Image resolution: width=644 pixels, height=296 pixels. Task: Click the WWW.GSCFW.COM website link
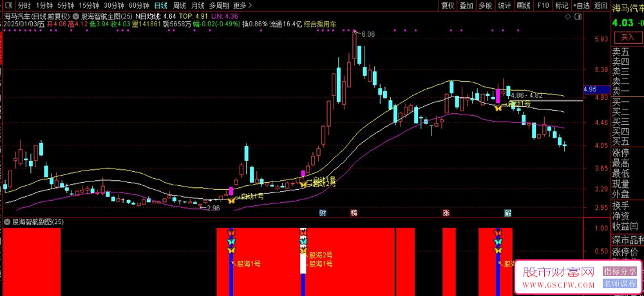[559, 285]
